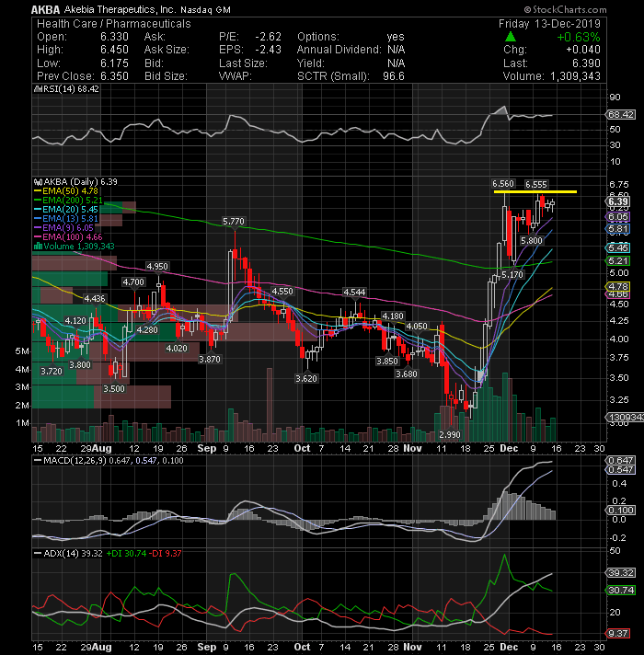Click the 5.81 EMA(13) axis tag
Image resolution: width=644 pixels, height=655 pixels.
click(x=617, y=229)
